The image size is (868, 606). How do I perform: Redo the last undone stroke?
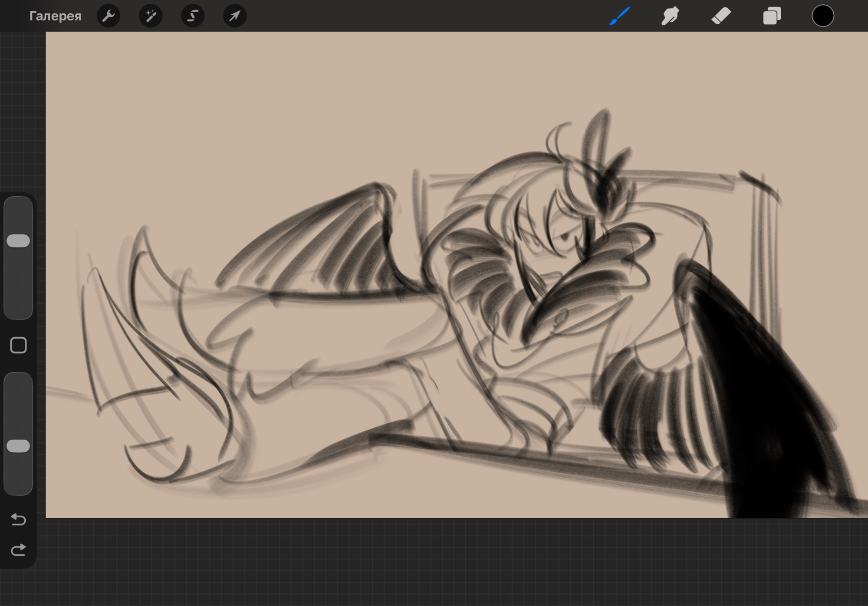pyautogui.click(x=18, y=550)
